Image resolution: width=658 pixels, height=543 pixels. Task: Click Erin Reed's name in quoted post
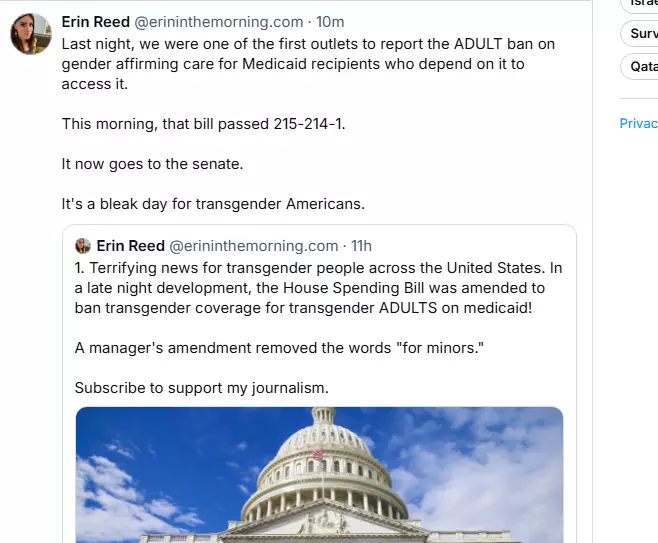130,246
